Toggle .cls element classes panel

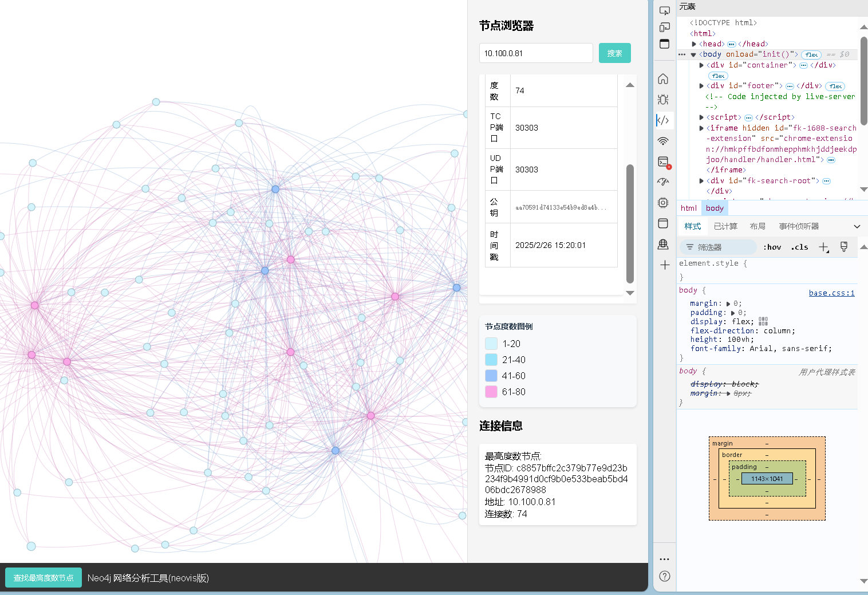pos(799,247)
